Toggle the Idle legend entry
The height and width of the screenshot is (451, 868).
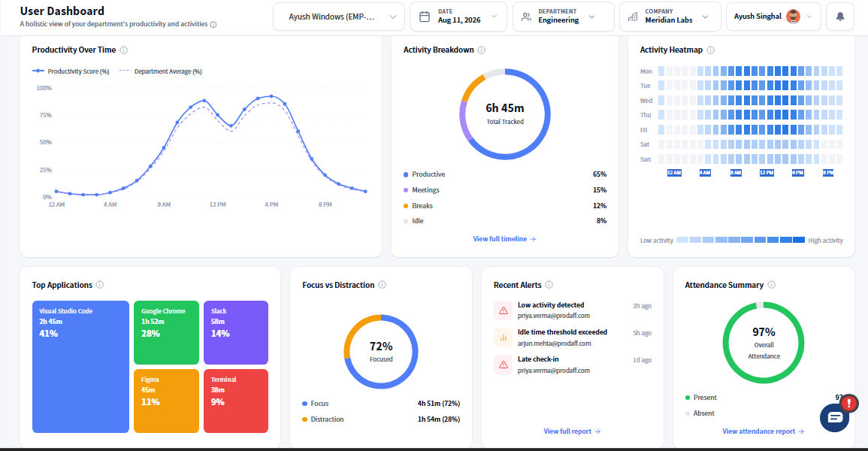[413, 221]
